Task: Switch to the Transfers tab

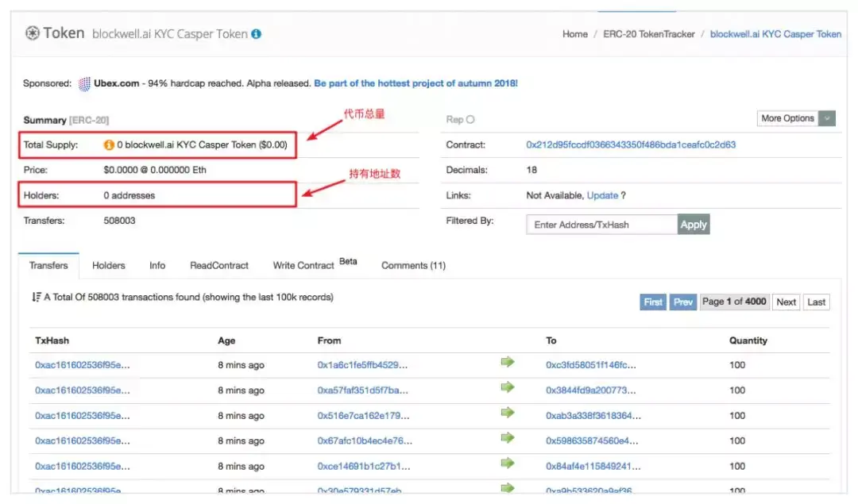Action: [x=48, y=265]
